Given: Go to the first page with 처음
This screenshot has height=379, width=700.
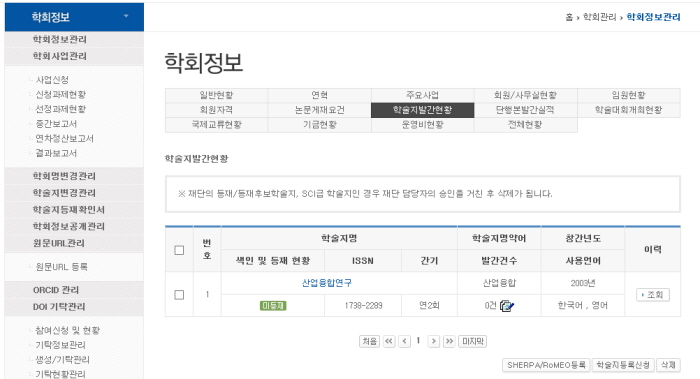Looking at the screenshot, I should 369,342.
